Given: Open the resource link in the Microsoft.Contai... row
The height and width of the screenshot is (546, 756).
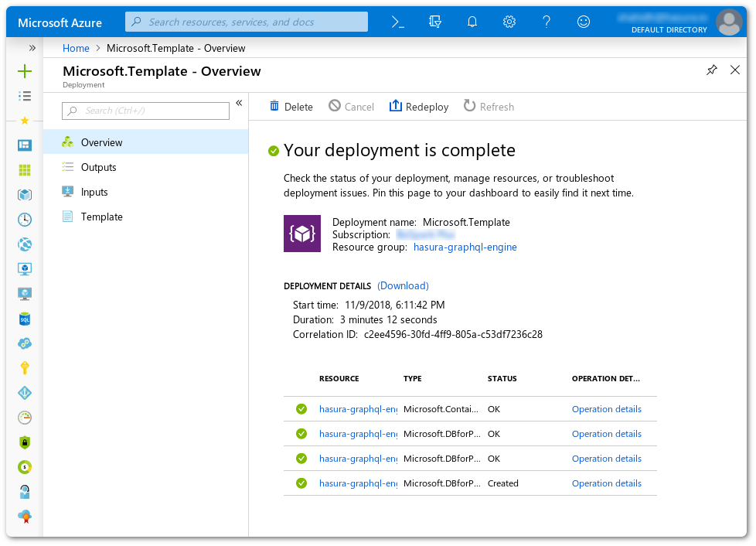Looking at the screenshot, I should tap(358, 409).
